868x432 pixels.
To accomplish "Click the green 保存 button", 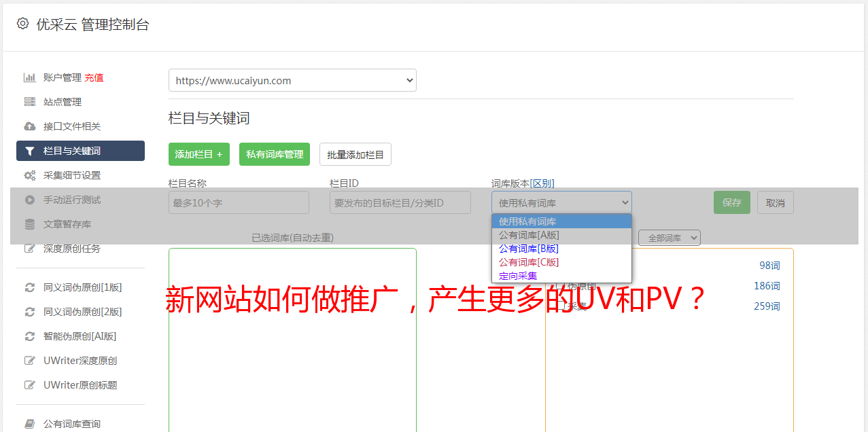I will coord(732,202).
